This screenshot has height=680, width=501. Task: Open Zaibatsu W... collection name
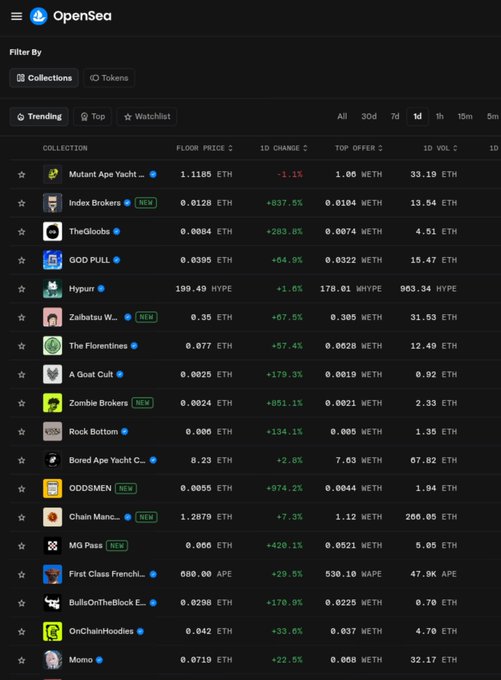(x=93, y=317)
